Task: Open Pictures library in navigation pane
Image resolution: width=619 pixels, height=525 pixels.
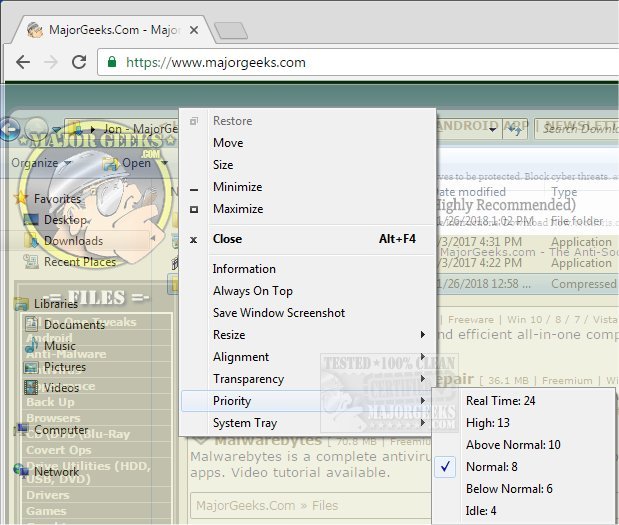Action: coord(65,367)
